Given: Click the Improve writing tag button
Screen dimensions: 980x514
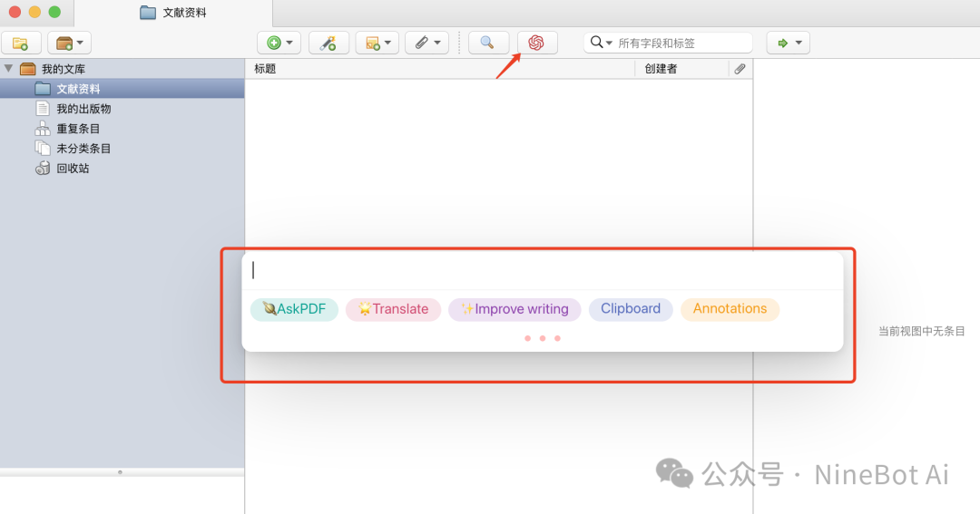Looking at the screenshot, I should [514, 309].
